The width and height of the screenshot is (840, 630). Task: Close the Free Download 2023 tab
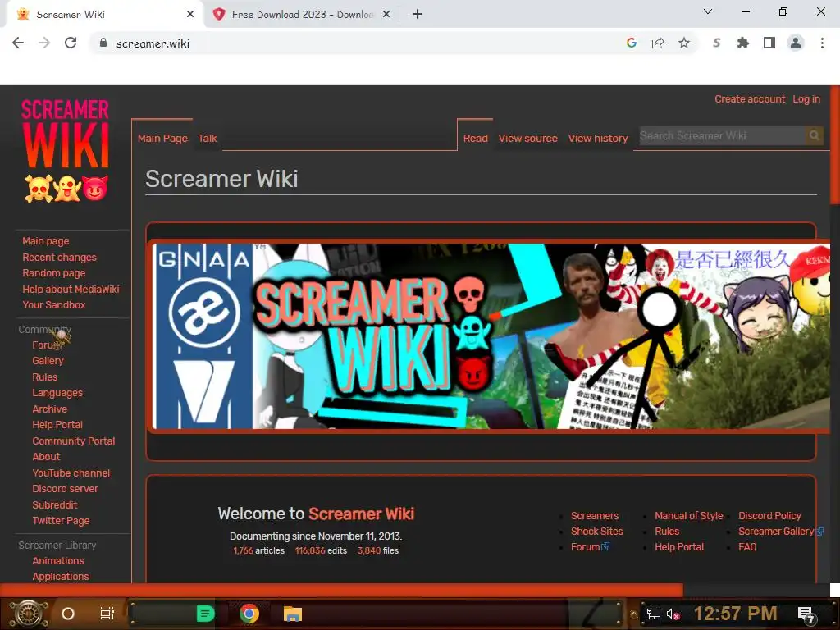click(x=386, y=14)
